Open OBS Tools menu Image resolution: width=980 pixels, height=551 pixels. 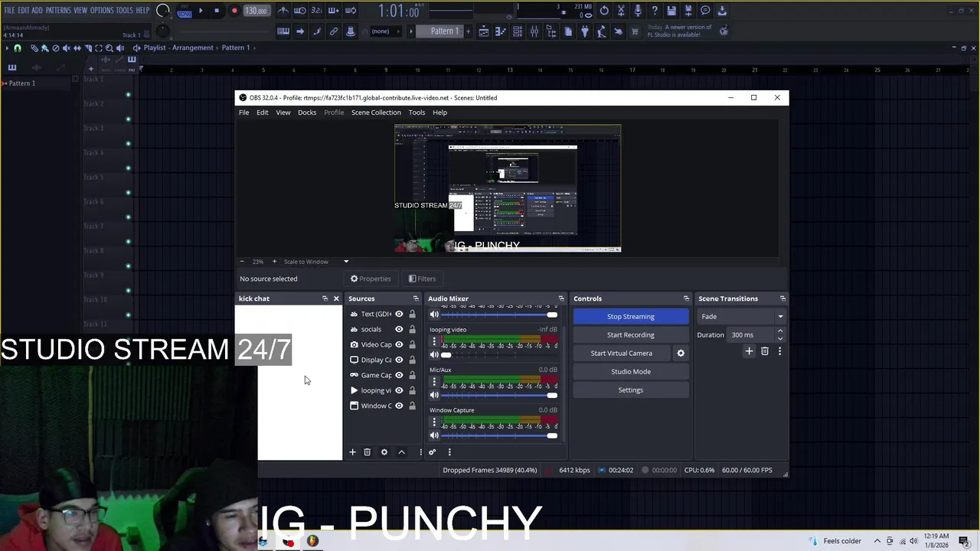click(416, 112)
